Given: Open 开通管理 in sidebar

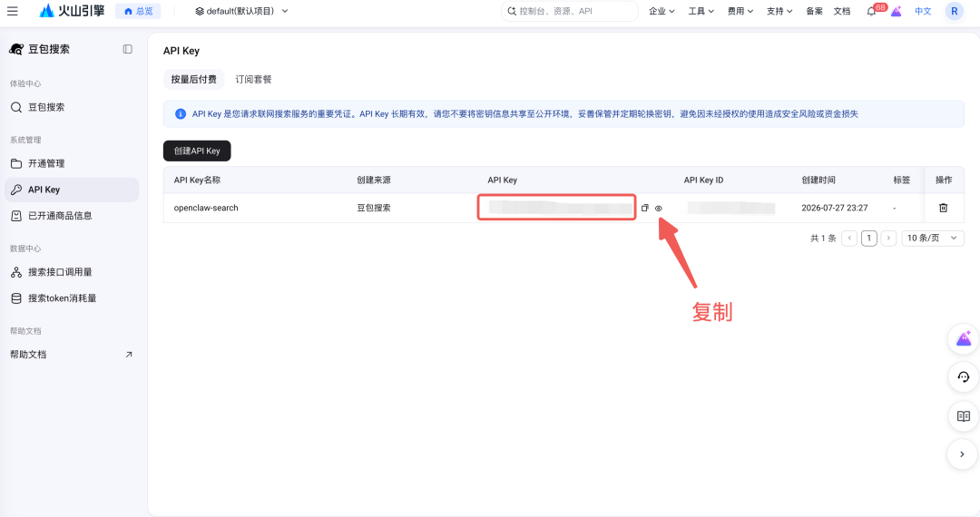Looking at the screenshot, I should point(71,163).
